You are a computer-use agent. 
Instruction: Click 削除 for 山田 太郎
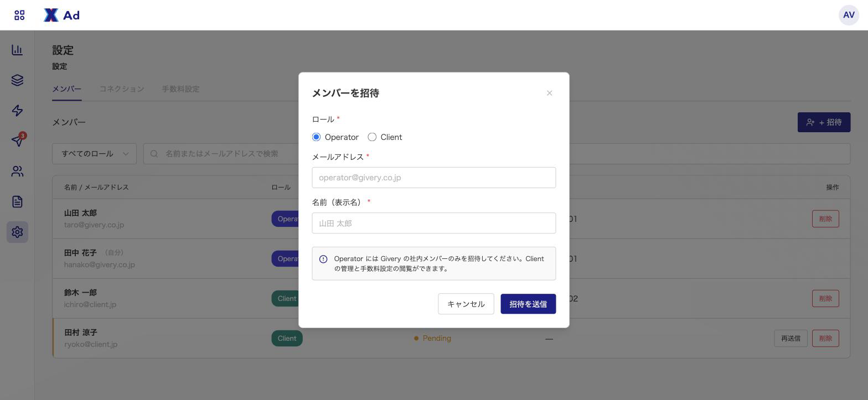pos(825,219)
